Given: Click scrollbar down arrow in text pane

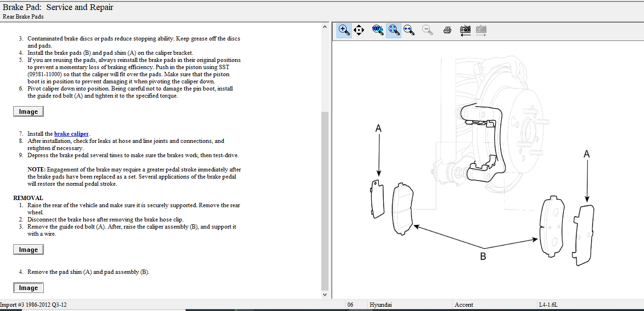Looking at the screenshot, I should (325, 295).
